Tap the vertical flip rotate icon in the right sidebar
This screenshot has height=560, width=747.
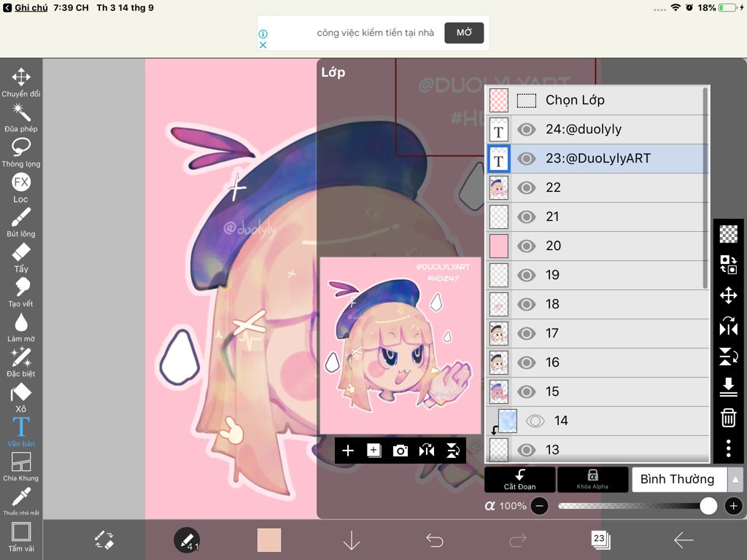(729, 356)
